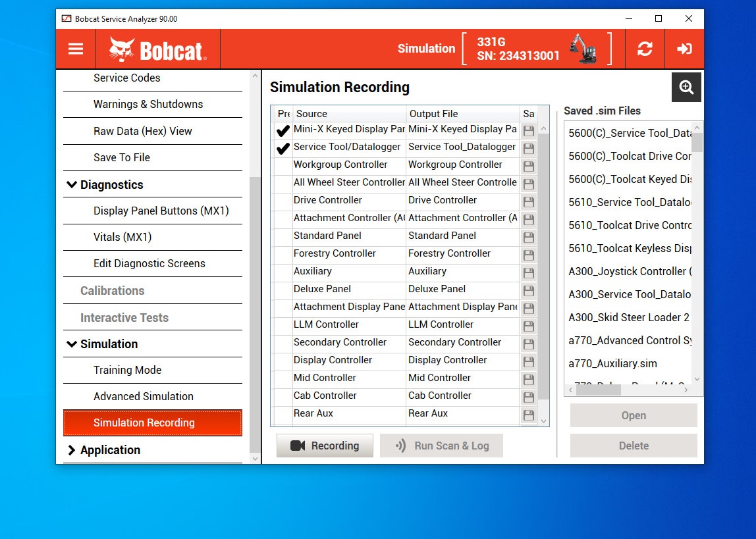Uncheck the Mini-X Keyed Display Panel row
The image size is (756, 539).
[283, 130]
